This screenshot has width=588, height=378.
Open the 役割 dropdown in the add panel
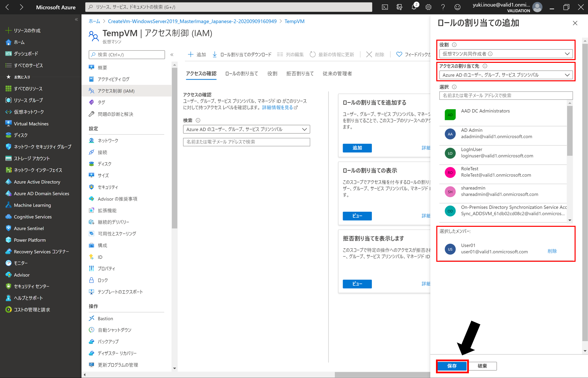(x=506, y=54)
